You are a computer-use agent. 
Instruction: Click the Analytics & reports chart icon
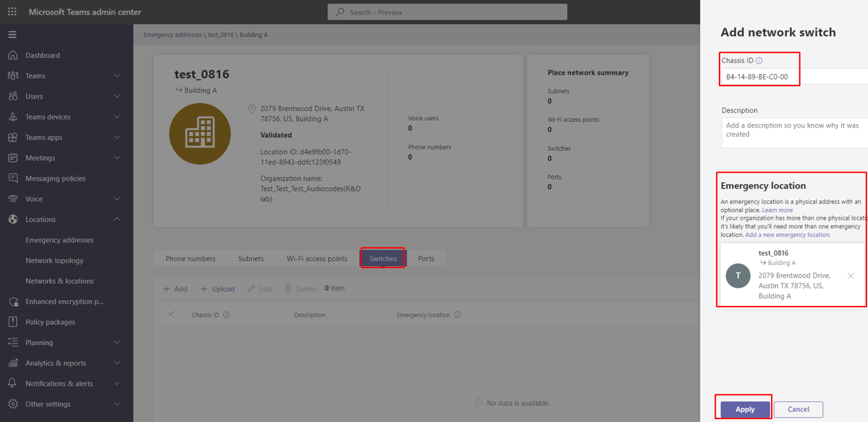coord(13,363)
